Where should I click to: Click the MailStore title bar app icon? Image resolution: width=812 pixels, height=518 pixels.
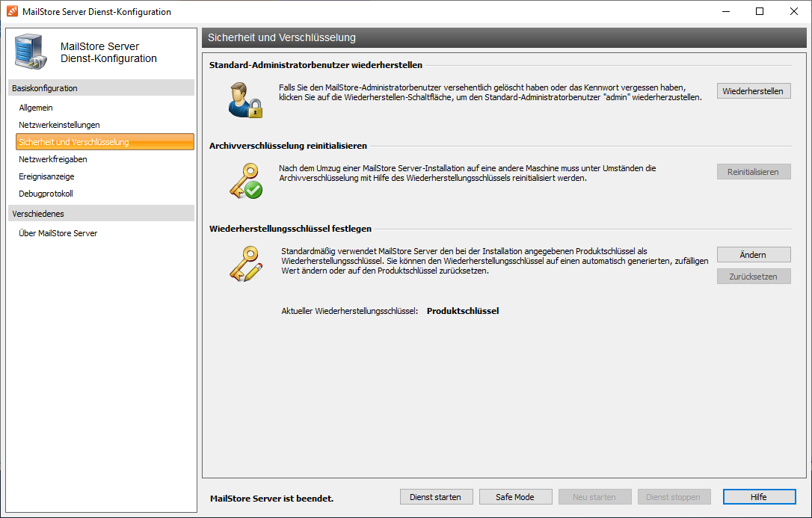[12, 11]
